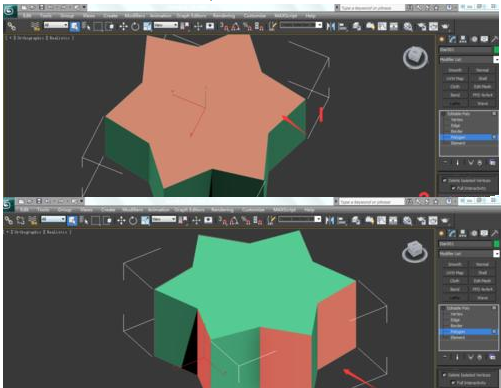Click Unlink Selection icon in lower window toolbar
This screenshot has width=501, height=388.
[21, 220]
